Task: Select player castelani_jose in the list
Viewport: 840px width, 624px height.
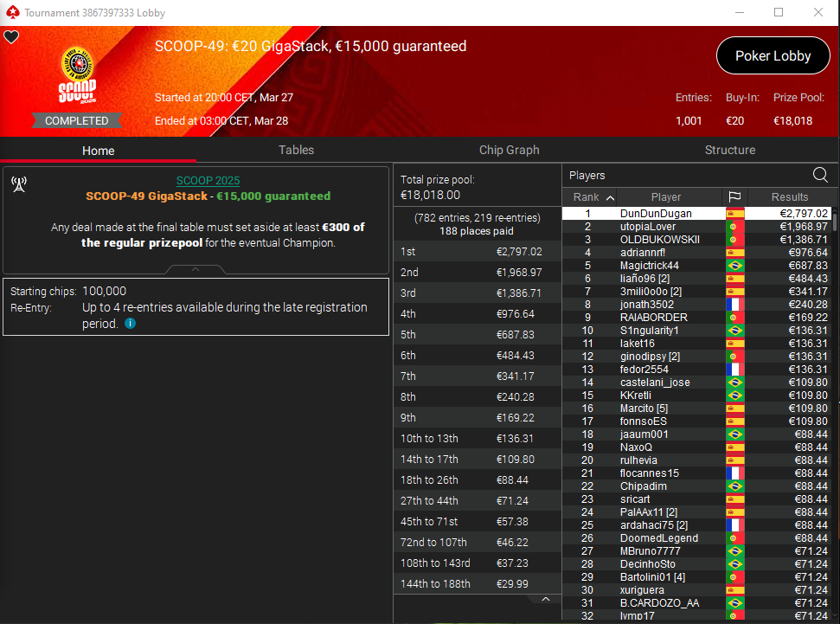Action: (696, 383)
